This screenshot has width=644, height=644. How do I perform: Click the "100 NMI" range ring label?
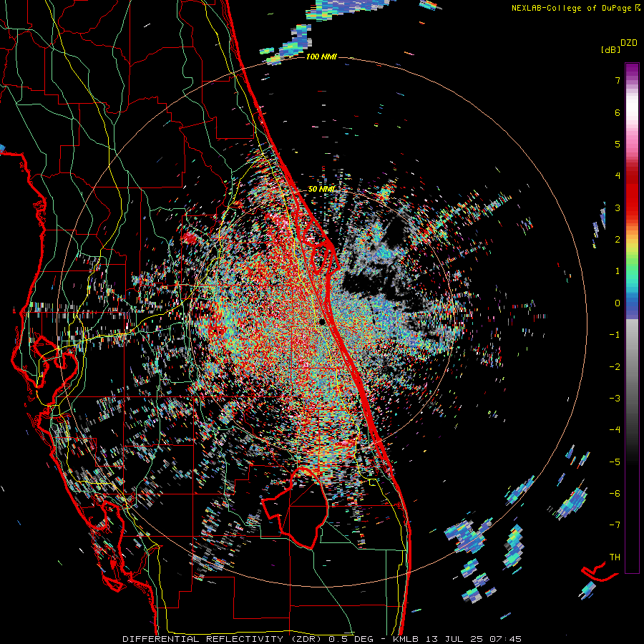(321, 57)
